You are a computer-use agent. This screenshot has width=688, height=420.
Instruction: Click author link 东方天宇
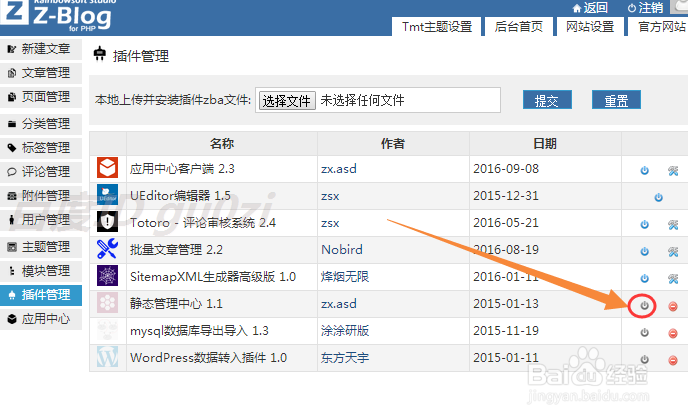pyautogui.click(x=345, y=358)
